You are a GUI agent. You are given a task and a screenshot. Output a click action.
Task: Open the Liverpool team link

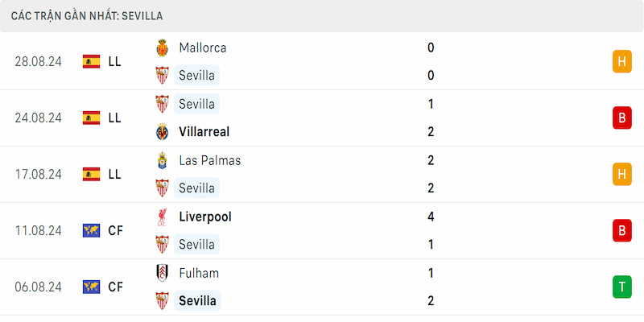(x=205, y=217)
